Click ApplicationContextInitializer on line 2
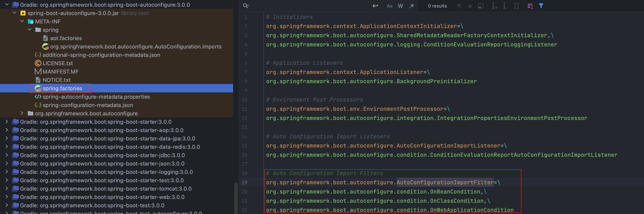The height and width of the screenshot is (214, 644). click(x=408, y=26)
